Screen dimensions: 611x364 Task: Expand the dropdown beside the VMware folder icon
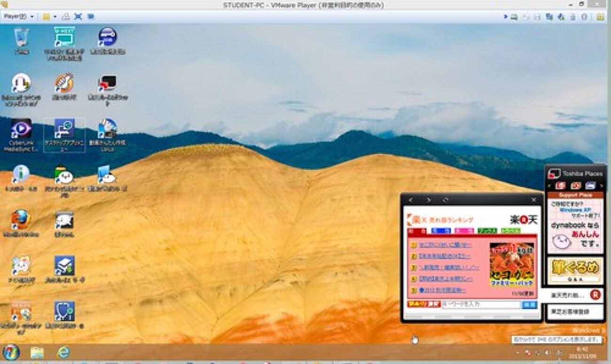tap(55, 16)
